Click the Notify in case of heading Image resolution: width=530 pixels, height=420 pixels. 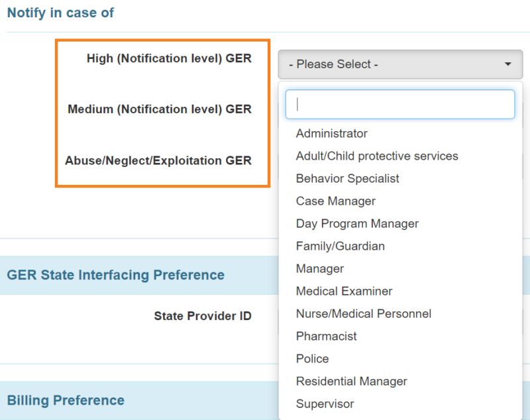tap(60, 12)
